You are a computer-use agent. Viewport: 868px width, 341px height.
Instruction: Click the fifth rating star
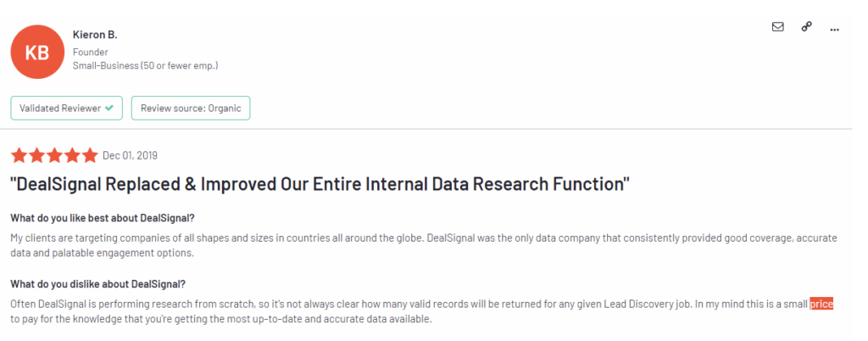(x=90, y=155)
